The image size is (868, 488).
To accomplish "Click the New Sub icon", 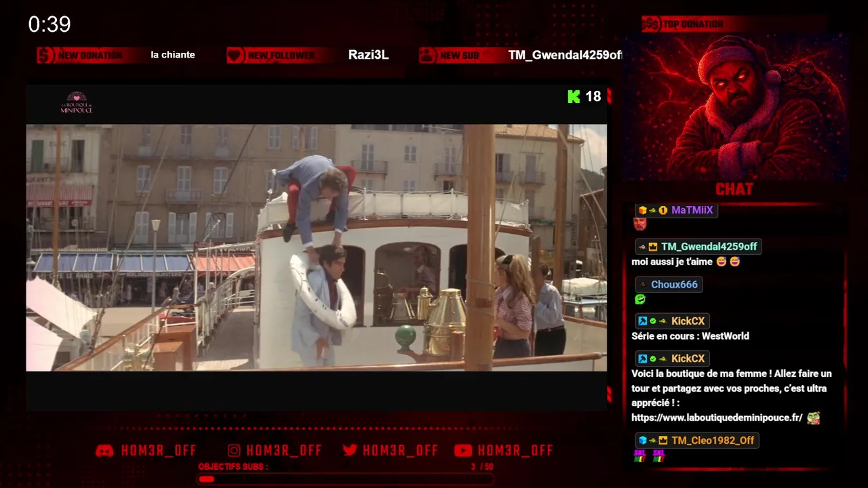I will click(427, 56).
